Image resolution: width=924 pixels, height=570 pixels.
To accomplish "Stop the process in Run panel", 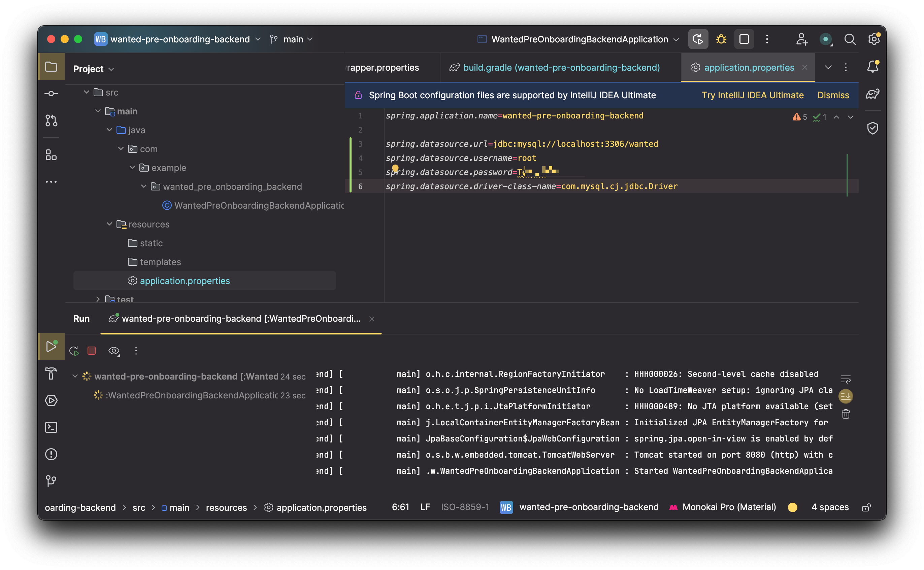I will pos(92,351).
